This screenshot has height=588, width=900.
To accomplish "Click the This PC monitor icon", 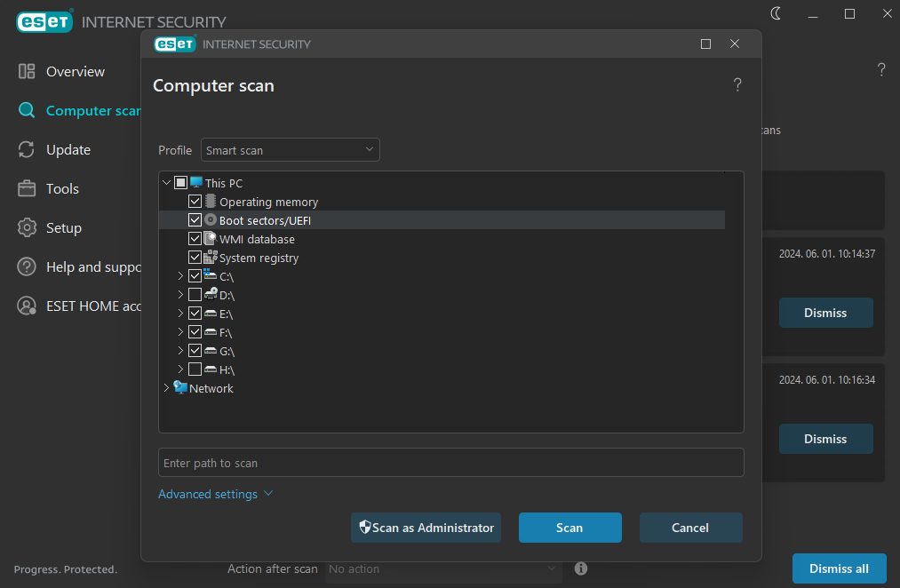I will click(196, 182).
